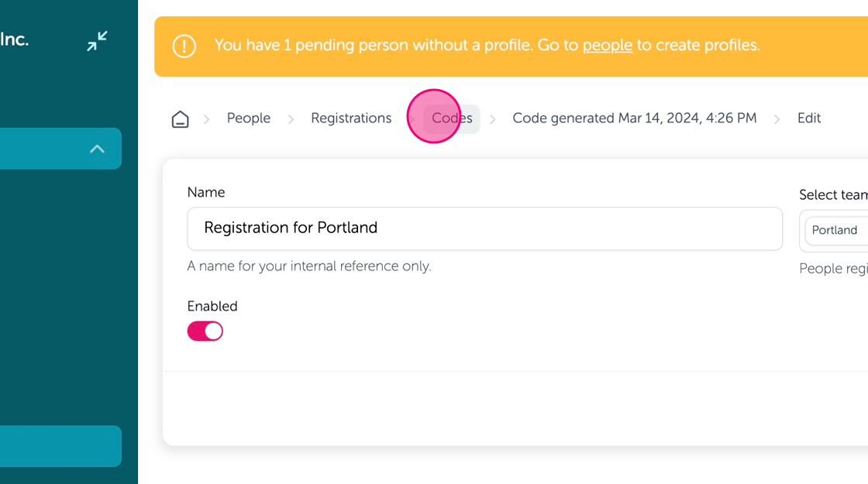Click into the Name input field
Image resolution: width=868 pixels, height=484 pixels.
pyautogui.click(x=485, y=228)
